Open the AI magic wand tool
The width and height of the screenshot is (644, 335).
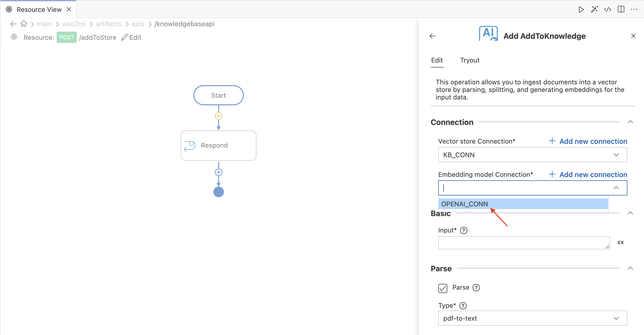[x=594, y=10]
